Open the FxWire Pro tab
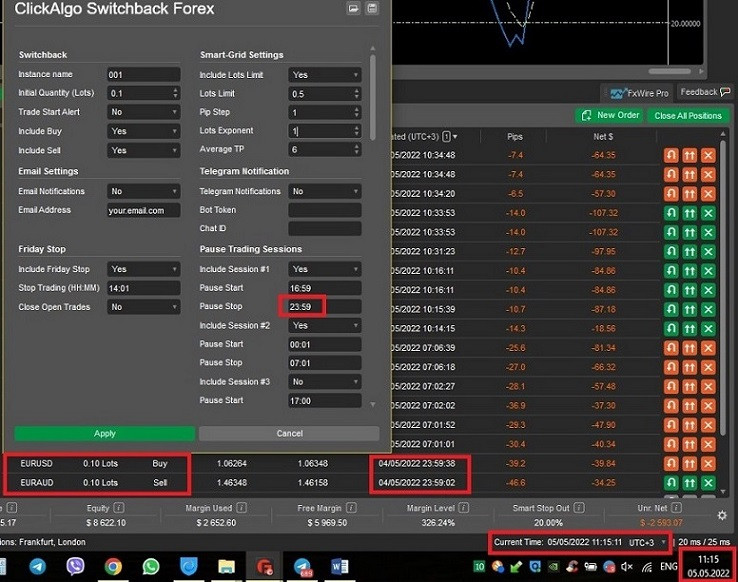Viewport: 738px width, 582px height. 639,93
